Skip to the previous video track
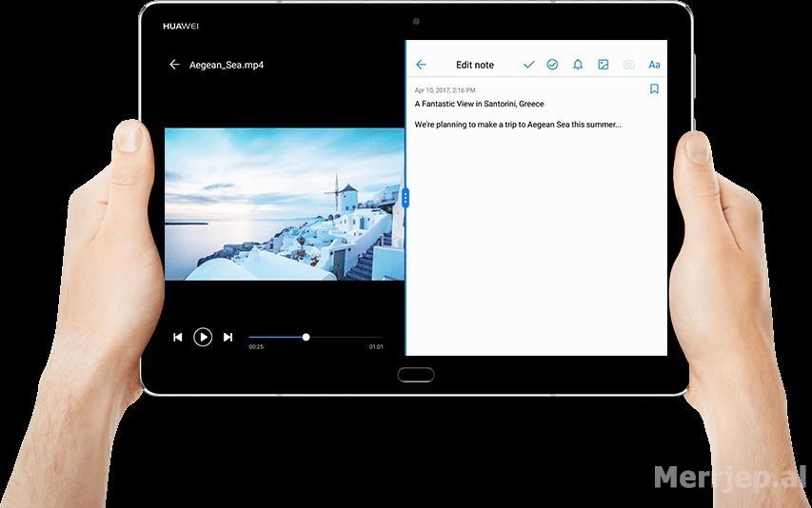 177,337
